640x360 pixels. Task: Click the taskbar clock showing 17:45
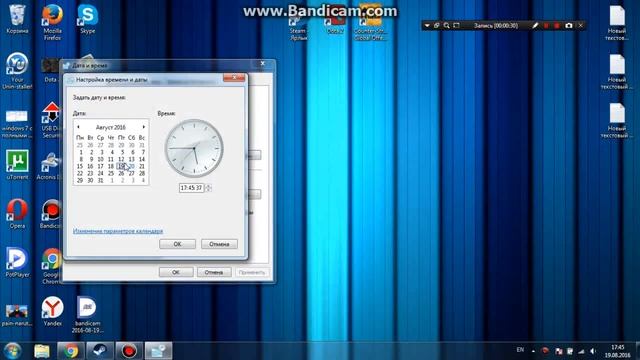[618, 351]
